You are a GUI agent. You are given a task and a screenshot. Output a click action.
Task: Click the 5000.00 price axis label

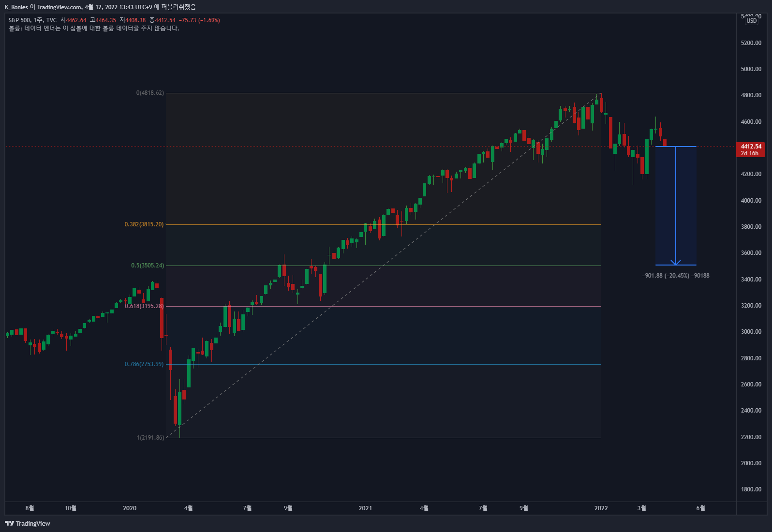pyautogui.click(x=751, y=69)
